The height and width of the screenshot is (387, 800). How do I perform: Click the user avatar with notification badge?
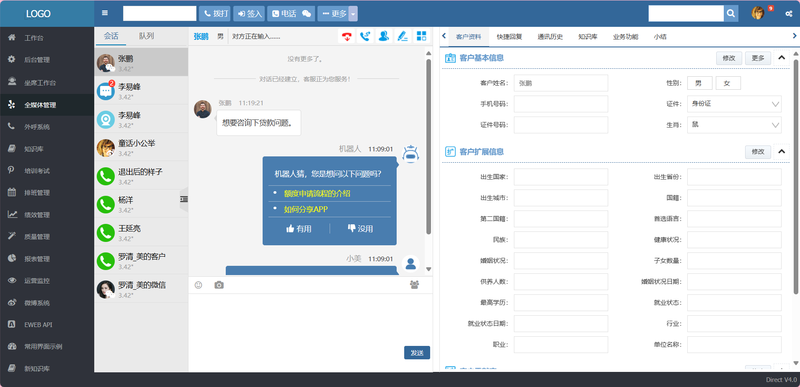tap(758, 13)
